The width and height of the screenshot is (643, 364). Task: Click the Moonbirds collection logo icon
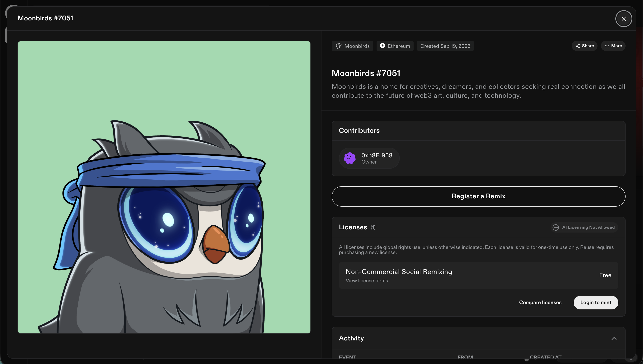338,46
